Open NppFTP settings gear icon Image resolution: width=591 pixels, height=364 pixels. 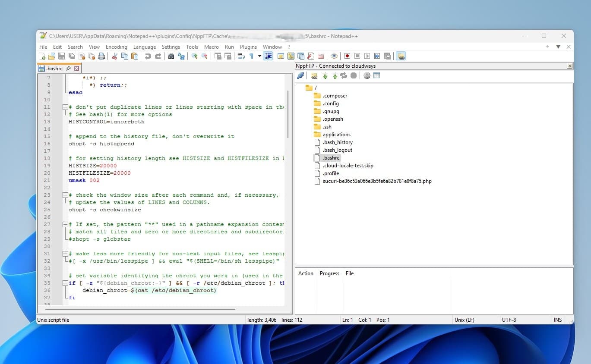click(367, 75)
